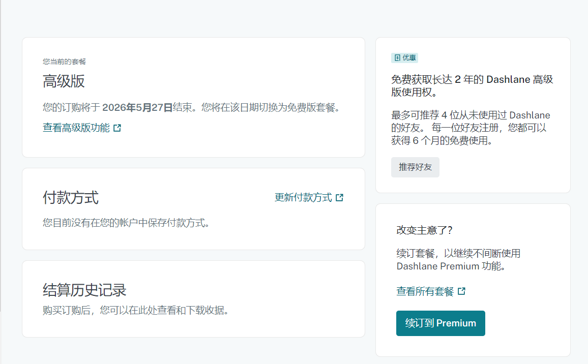Click the bold date 2026年5月27日
This screenshot has width=588, height=364.
[137, 108]
